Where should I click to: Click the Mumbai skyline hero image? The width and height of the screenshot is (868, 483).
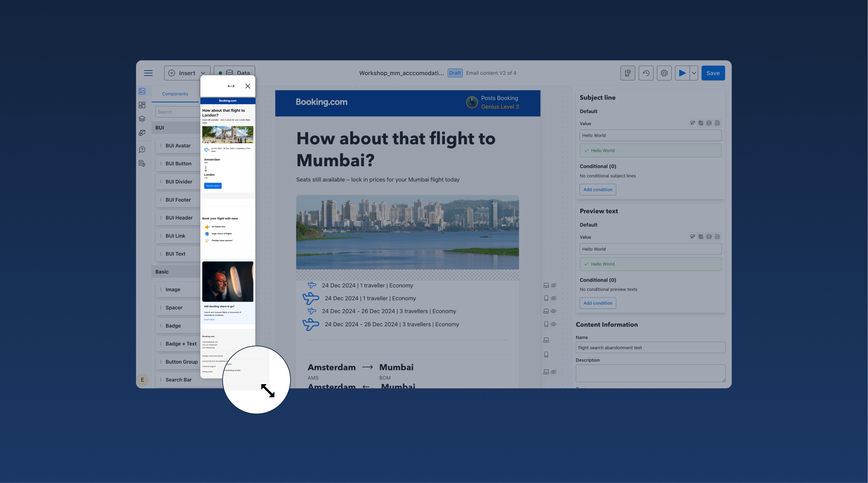tap(407, 232)
